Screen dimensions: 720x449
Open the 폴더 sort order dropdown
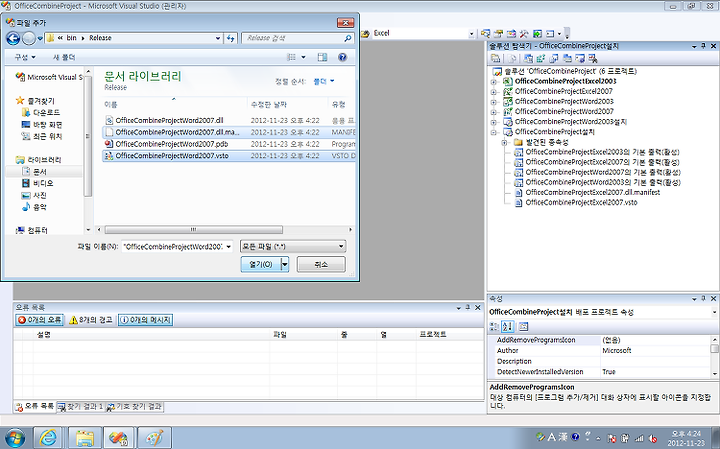[x=324, y=81]
